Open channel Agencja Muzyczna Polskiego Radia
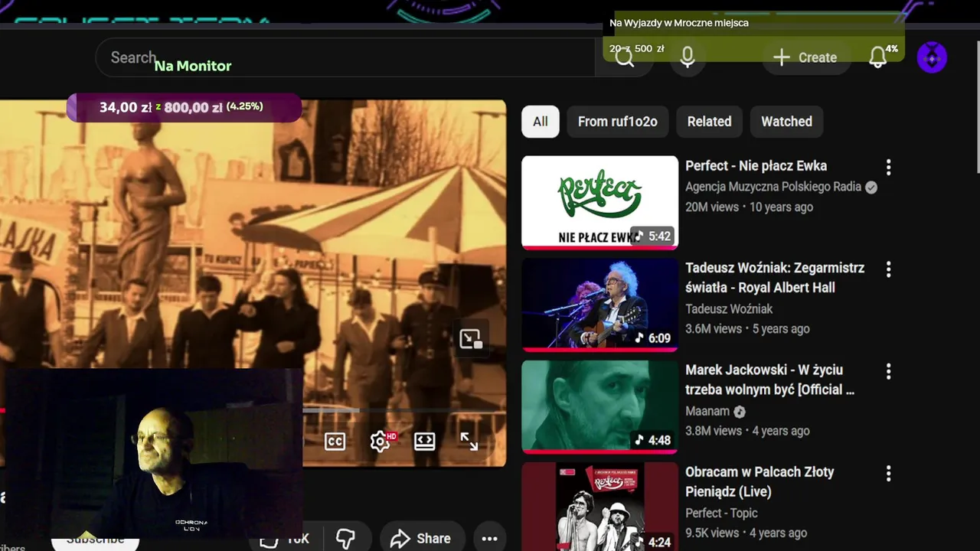Viewport: 980px width, 551px height. (x=773, y=187)
